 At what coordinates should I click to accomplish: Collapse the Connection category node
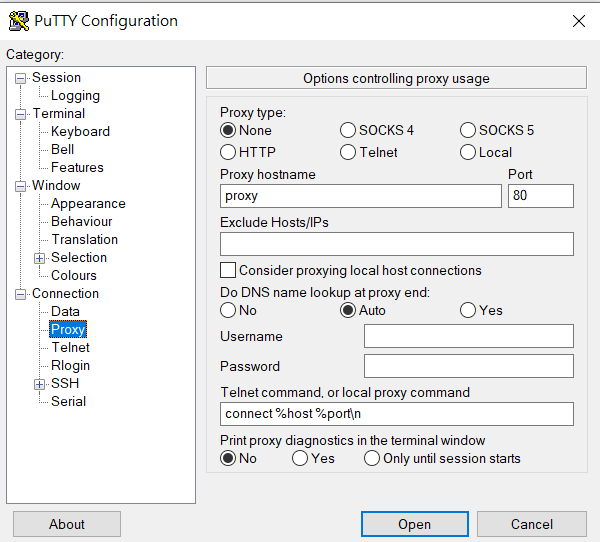[20, 294]
